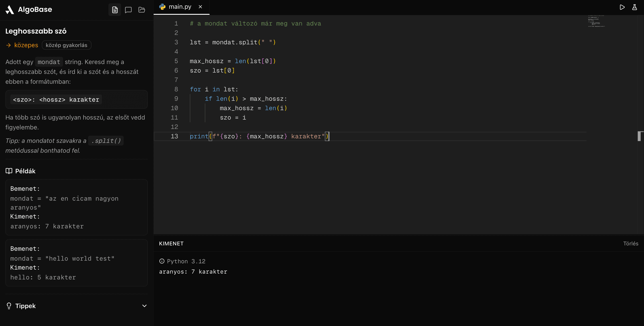The height and width of the screenshot is (326, 644).
Task: Close the main.py tab
Action: (x=200, y=7)
